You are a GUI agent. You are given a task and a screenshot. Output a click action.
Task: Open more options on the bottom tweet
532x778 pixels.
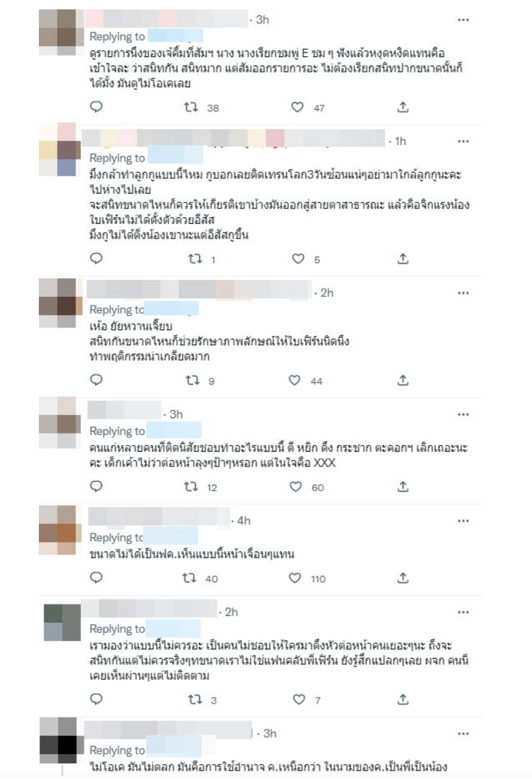click(x=464, y=734)
